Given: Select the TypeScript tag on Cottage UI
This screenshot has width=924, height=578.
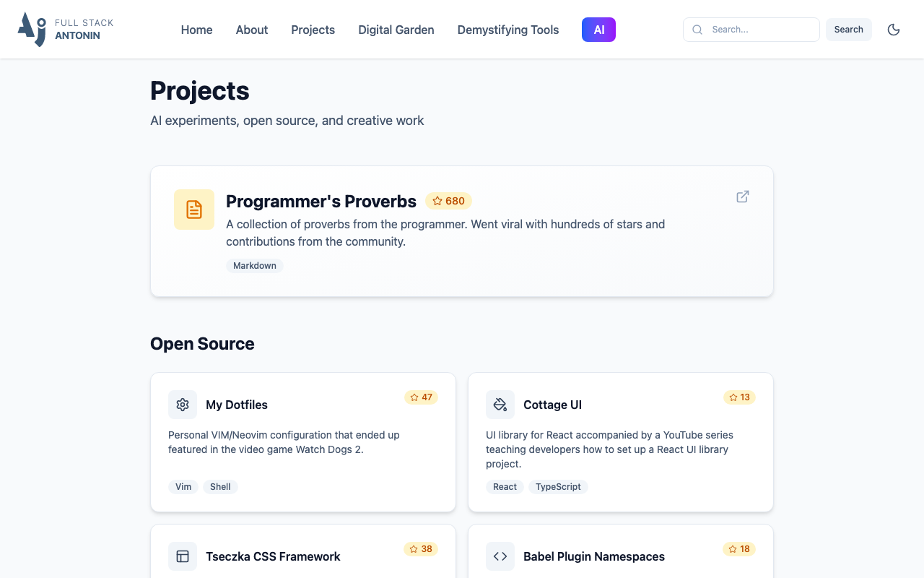Looking at the screenshot, I should coord(558,487).
